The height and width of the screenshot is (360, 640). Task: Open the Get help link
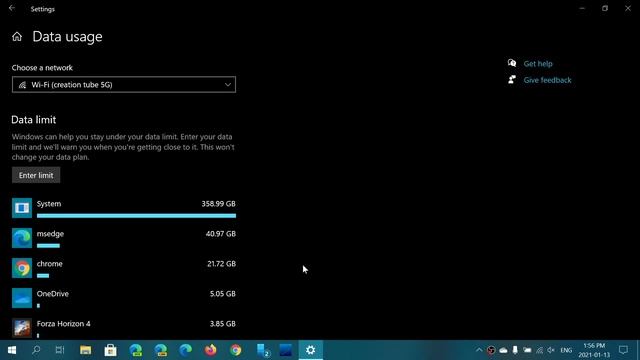click(538, 64)
